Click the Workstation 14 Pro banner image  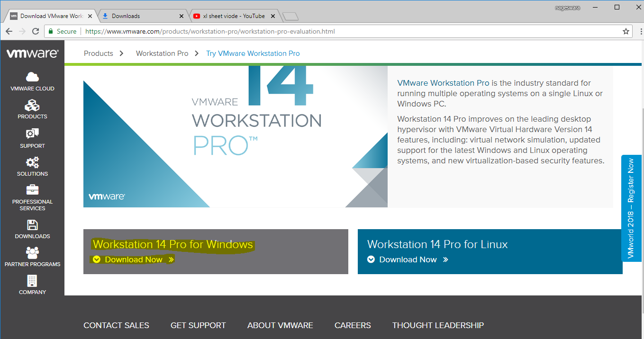(236, 136)
